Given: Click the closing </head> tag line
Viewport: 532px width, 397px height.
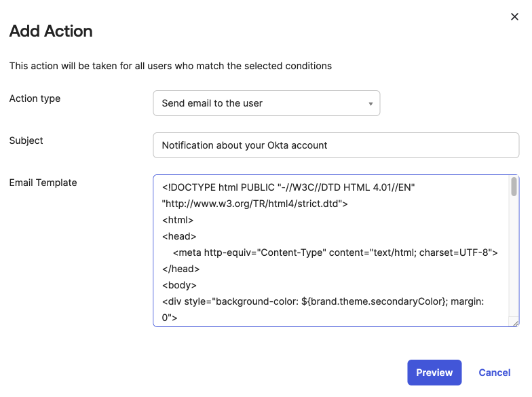Looking at the screenshot, I should pos(181,269).
